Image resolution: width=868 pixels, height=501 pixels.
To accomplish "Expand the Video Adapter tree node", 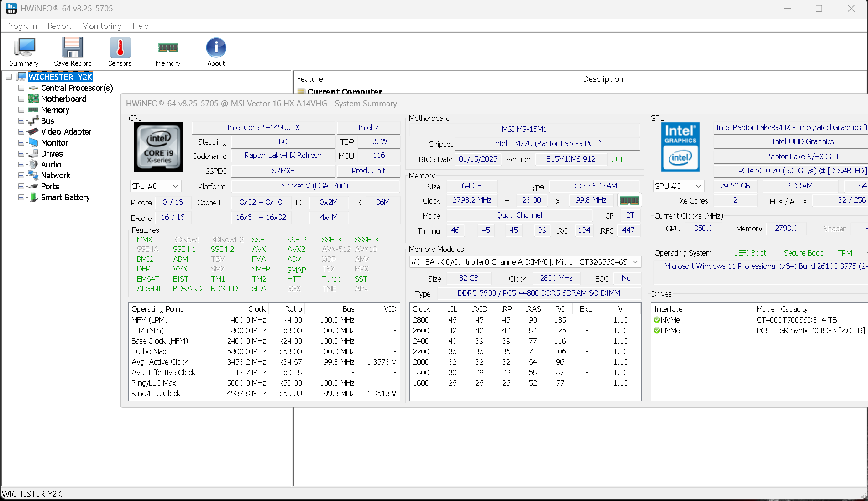I will pos(21,131).
